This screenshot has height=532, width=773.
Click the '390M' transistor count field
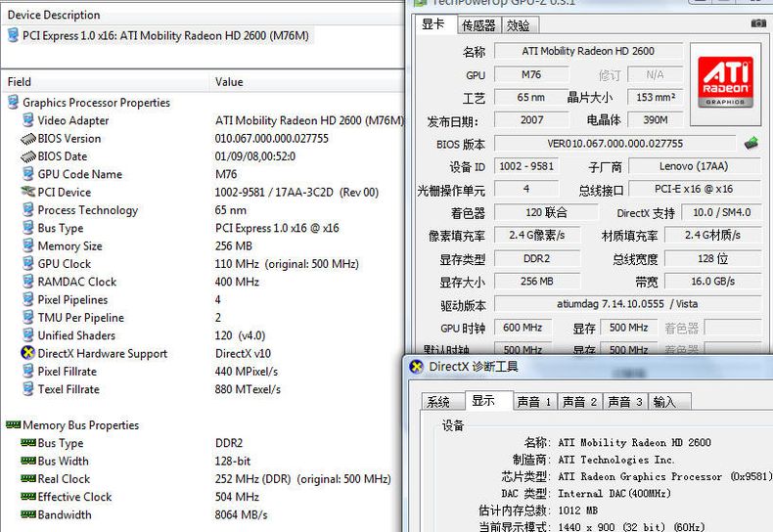(655, 119)
